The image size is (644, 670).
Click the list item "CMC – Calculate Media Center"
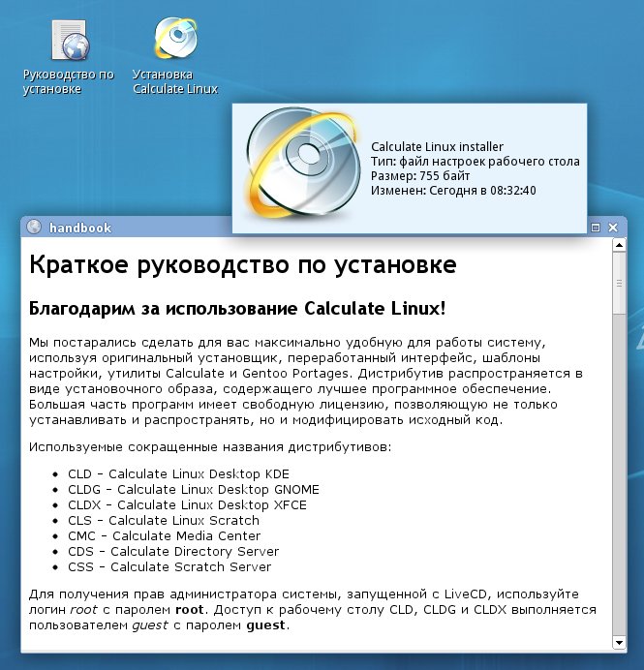tap(164, 535)
